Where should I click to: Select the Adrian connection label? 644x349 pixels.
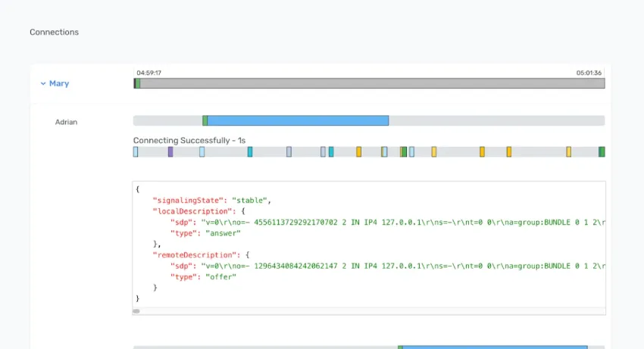[x=67, y=121]
